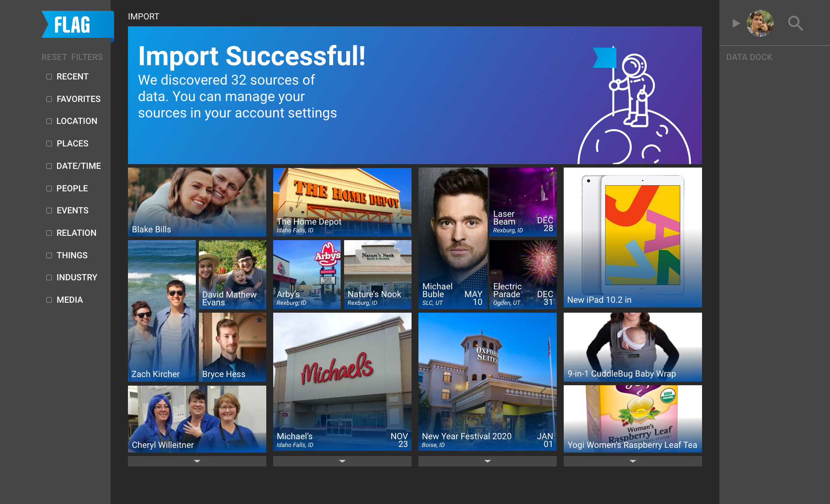Screen dimensions: 830x504
Task: Expand the places column below Michael's
Action: pyautogui.click(x=342, y=461)
